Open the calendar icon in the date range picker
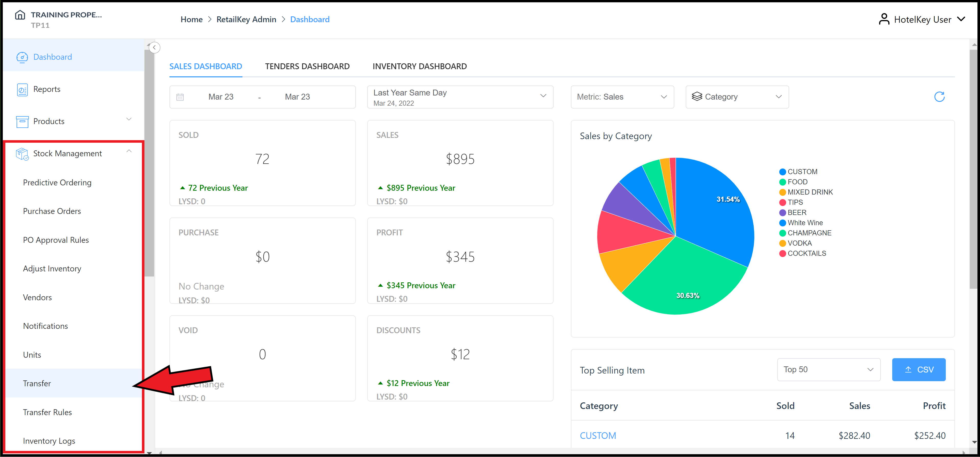This screenshot has height=457, width=980. pyautogui.click(x=180, y=97)
